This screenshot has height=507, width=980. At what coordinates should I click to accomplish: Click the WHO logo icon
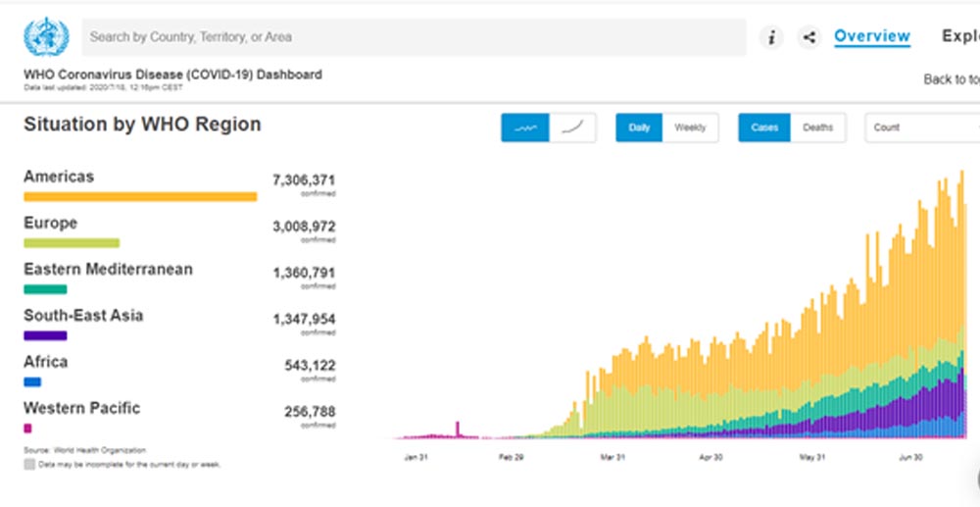coord(46,37)
